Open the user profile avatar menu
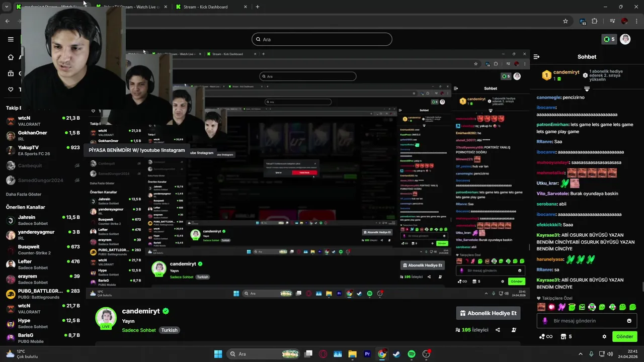644x362 pixels. pyautogui.click(x=625, y=39)
